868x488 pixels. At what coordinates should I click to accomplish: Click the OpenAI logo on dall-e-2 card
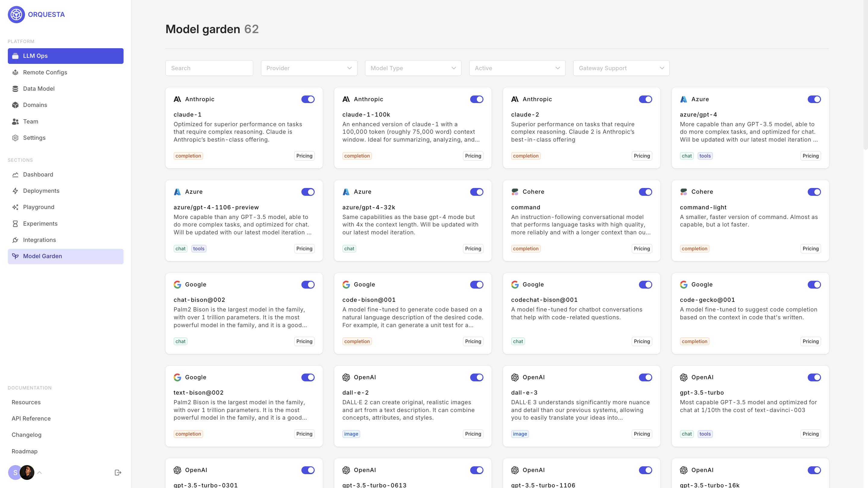point(346,377)
